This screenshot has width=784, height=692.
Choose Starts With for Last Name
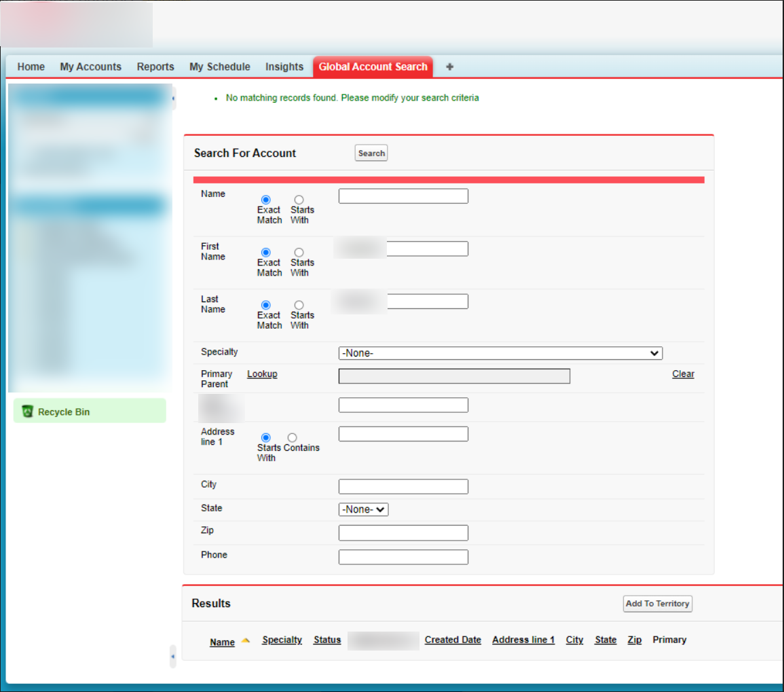[299, 305]
